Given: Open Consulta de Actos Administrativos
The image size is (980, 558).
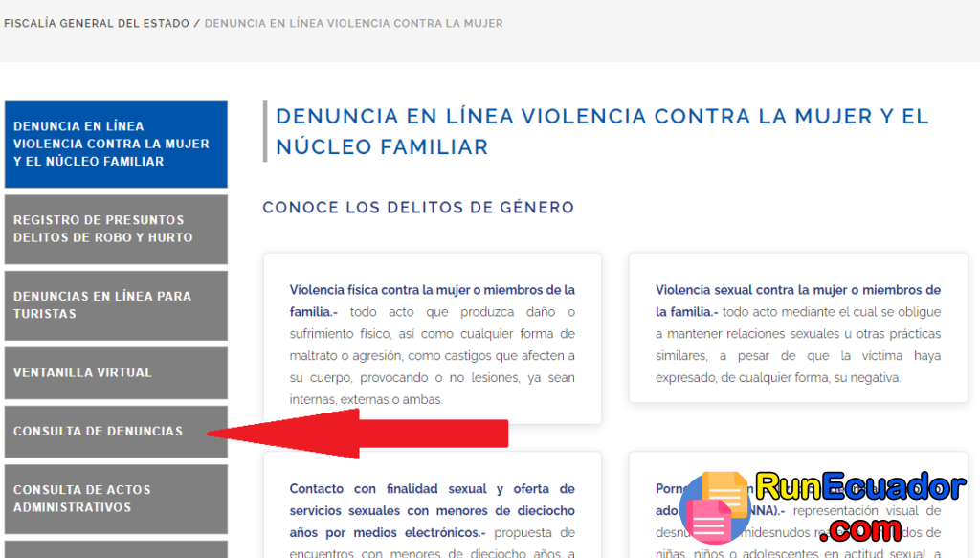Looking at the screenshot, I should [116, 500].
